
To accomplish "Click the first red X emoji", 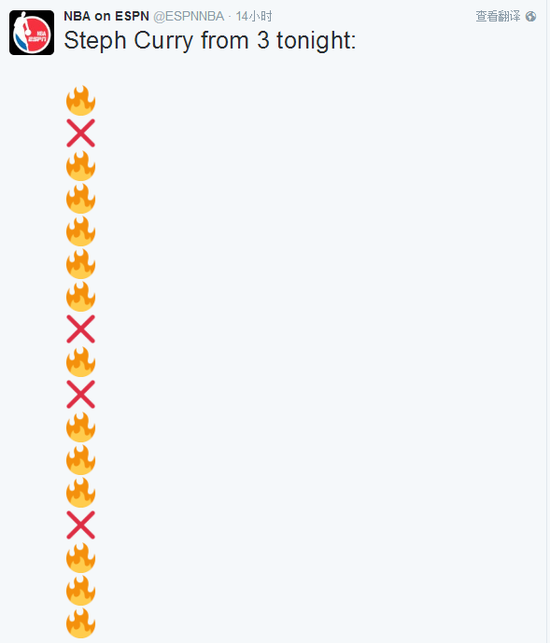I will [x=81, y=133].
